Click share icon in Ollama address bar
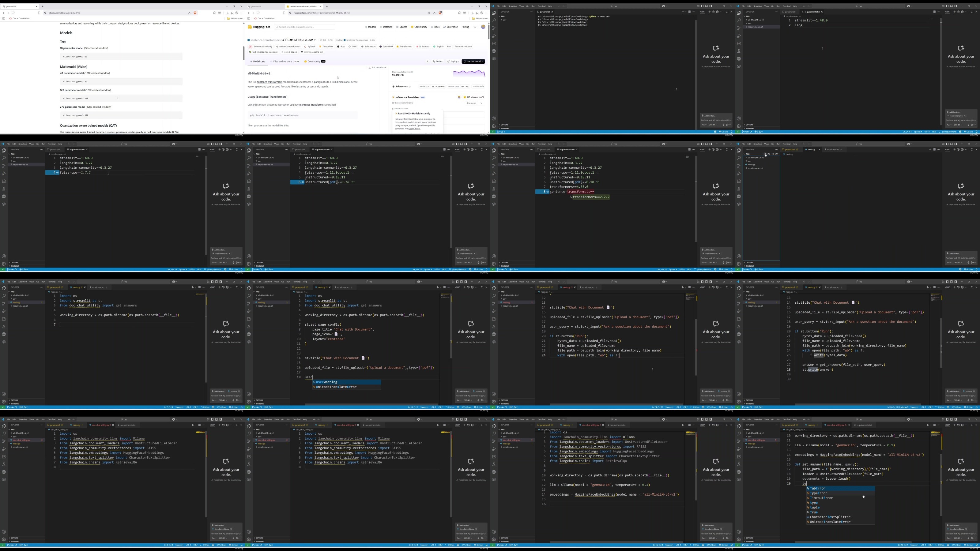The height and width of the screenshot is (551, 980). [189, 13]
